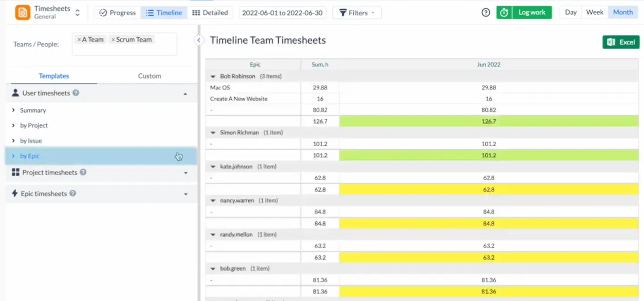The image size is (644, 301).
Task: Open the Templates tab
Action: (x=54, y=76)
